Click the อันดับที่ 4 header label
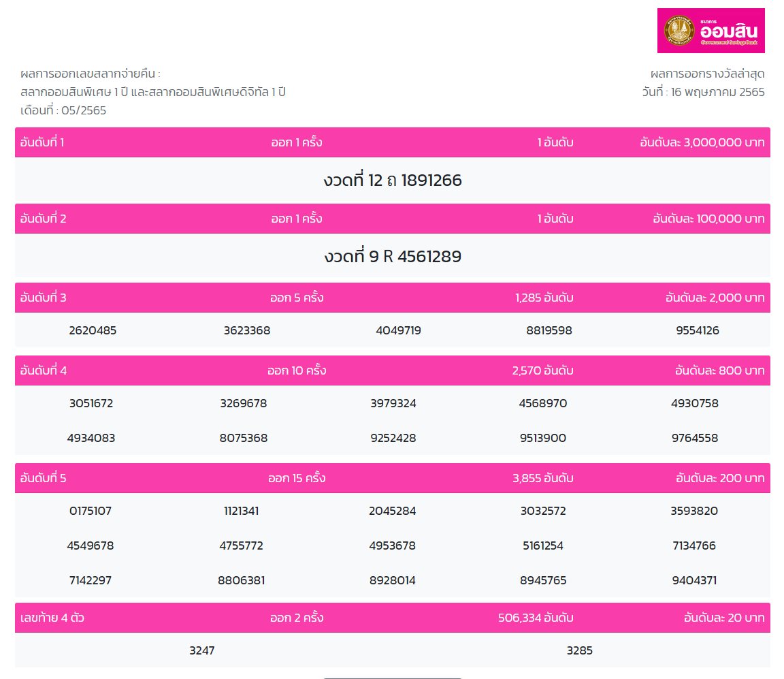 44,370
